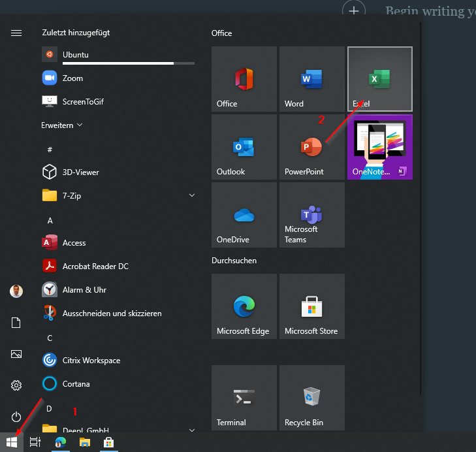Open Task View from the taskbar
This screenshot has width=476, height=452.
pos(35,442)
